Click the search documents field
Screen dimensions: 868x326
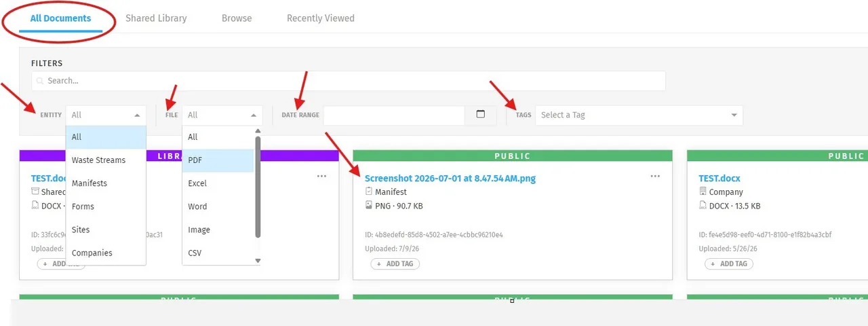348,81
